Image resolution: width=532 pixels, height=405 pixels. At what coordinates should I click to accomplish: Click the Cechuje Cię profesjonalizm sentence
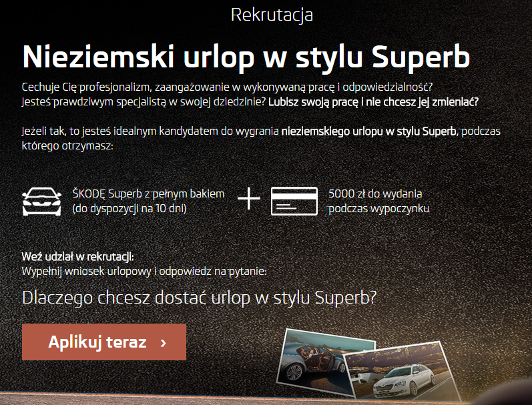click(228, 87)
